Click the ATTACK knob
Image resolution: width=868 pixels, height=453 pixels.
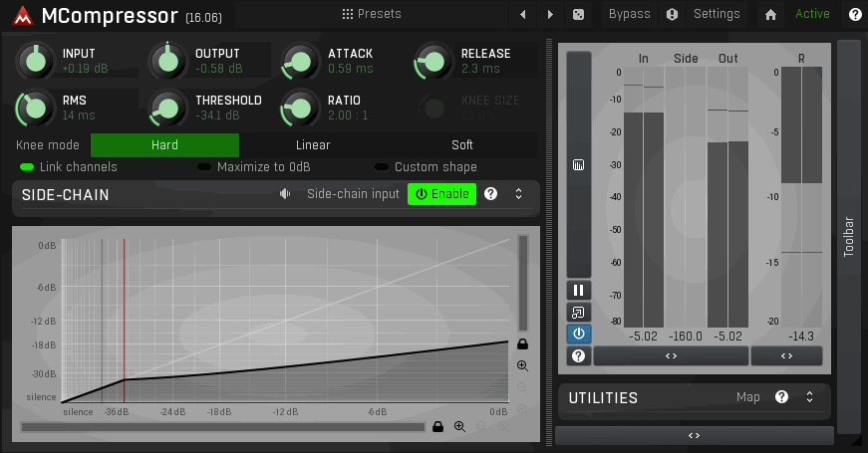[x=301, y=61]
